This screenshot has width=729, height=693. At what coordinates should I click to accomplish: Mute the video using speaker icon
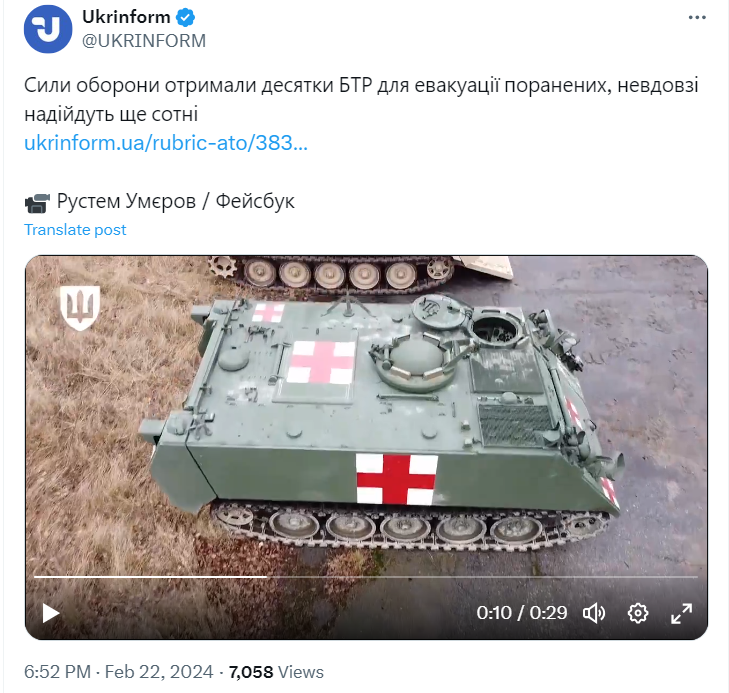(x=594, y=613)
